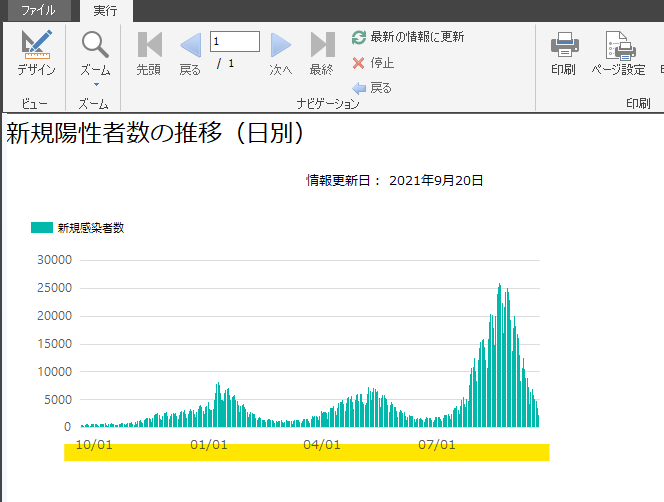Viewport: 664px width, 502px height.
Task: Click the yellow bar below the chart
Action: pos(306,452)
